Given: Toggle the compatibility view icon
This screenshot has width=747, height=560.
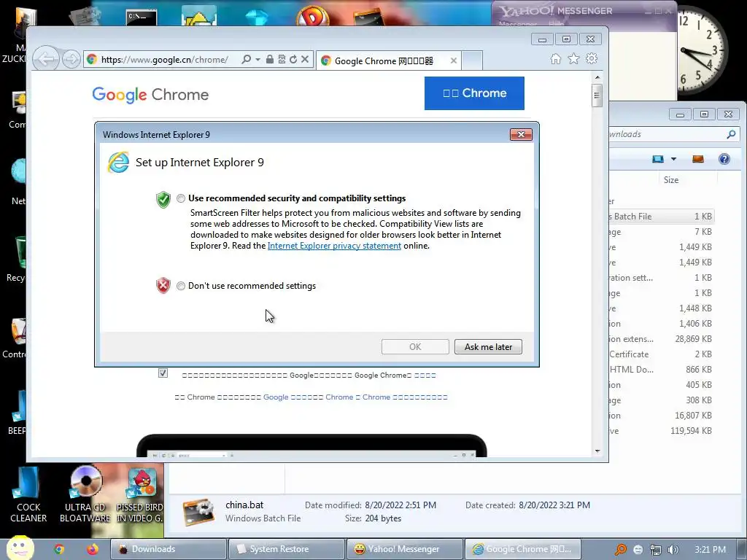Looking at the screenshot, I should coord(282,60).
